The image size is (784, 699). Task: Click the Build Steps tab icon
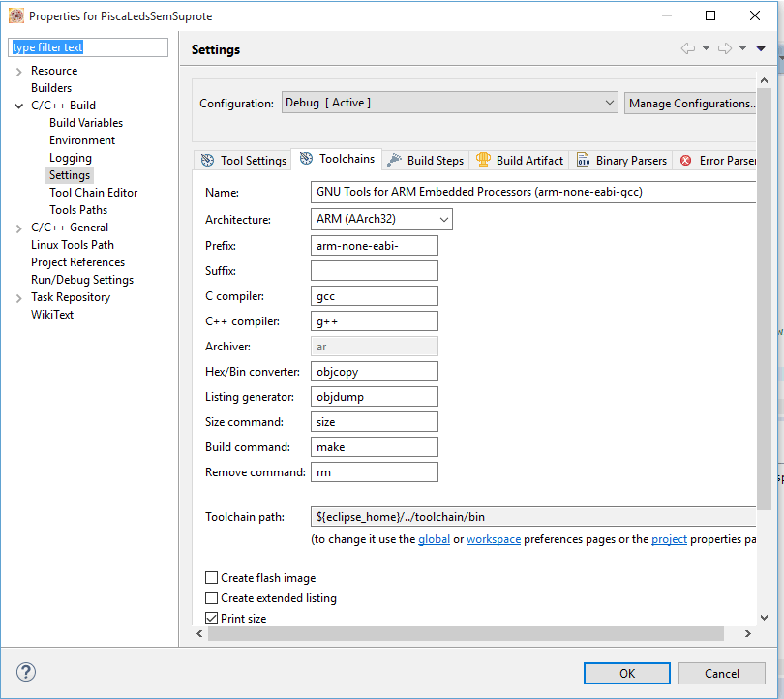[394, 160]
